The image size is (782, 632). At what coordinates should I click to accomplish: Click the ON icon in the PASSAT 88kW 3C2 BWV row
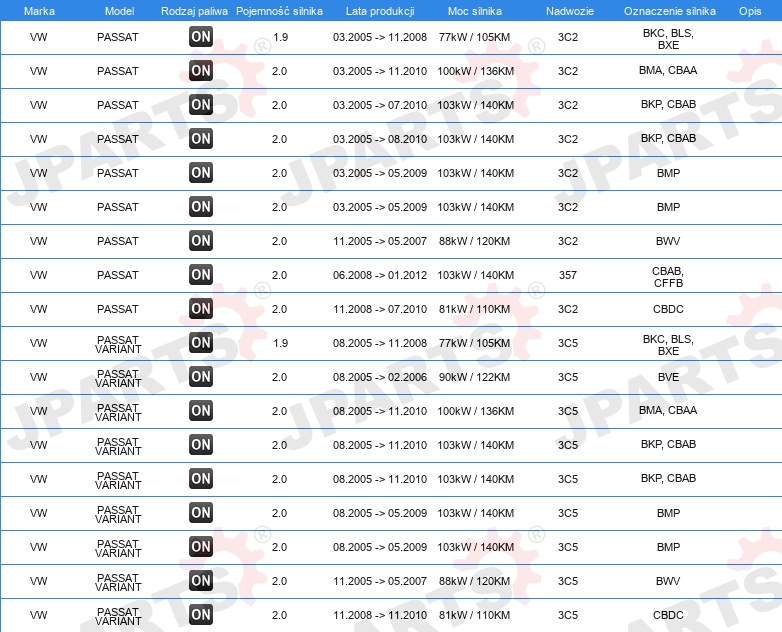tap(200, 240)
